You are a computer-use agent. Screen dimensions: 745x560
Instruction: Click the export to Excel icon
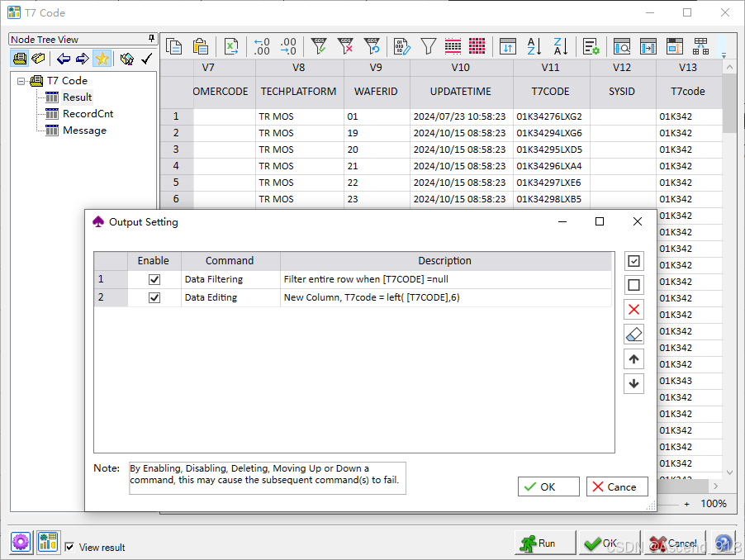(231, 46)
